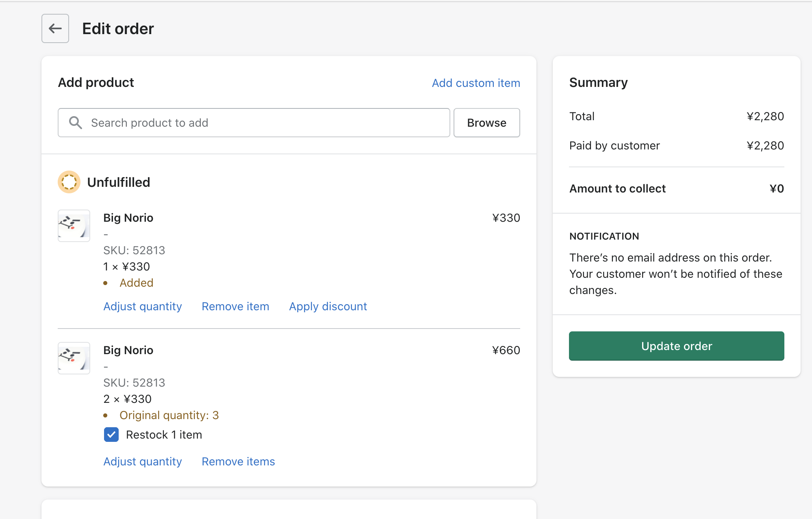812x519 pixels.
Task: Click the Add product heading
Action: tap(96, 82)
